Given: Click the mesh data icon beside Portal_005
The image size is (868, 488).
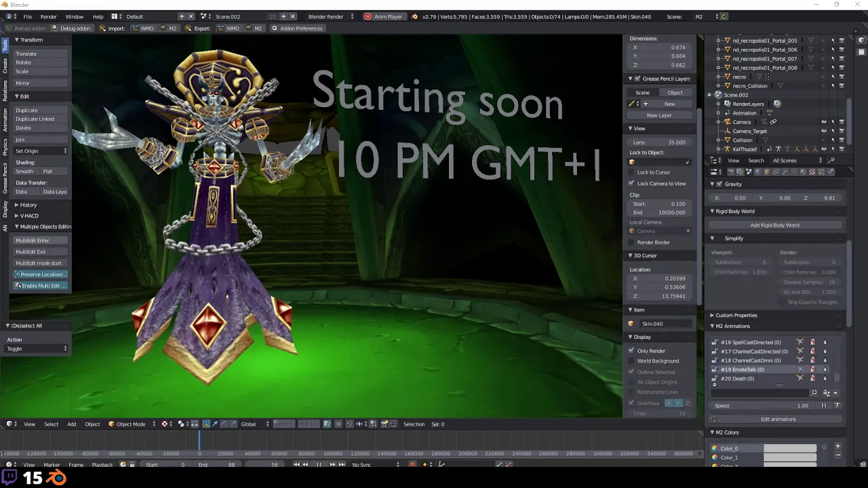Looking at the screenshot, I should tap(811, 40).
